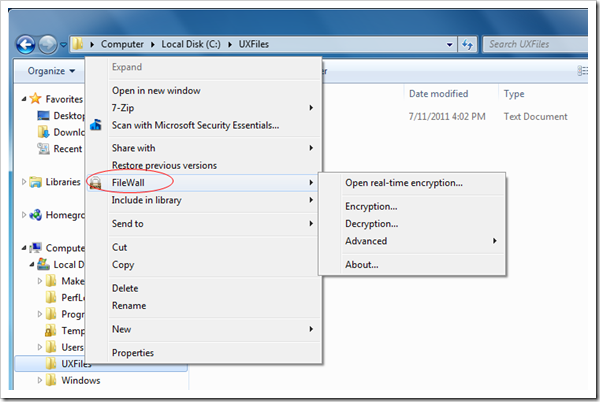600x402 pixels.
Task: Click the Back navigation arrow button
Action: pos(26,44)
